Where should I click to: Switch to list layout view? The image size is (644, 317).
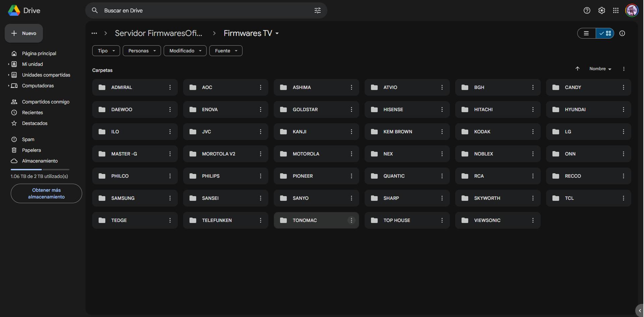tap(587, 33)
